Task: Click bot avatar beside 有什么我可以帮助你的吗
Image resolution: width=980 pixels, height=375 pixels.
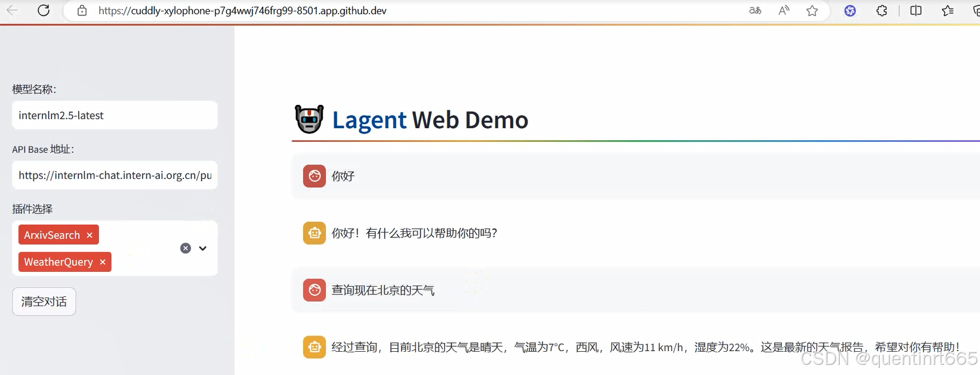Action: pyautogui.click(x=315, y=233)
